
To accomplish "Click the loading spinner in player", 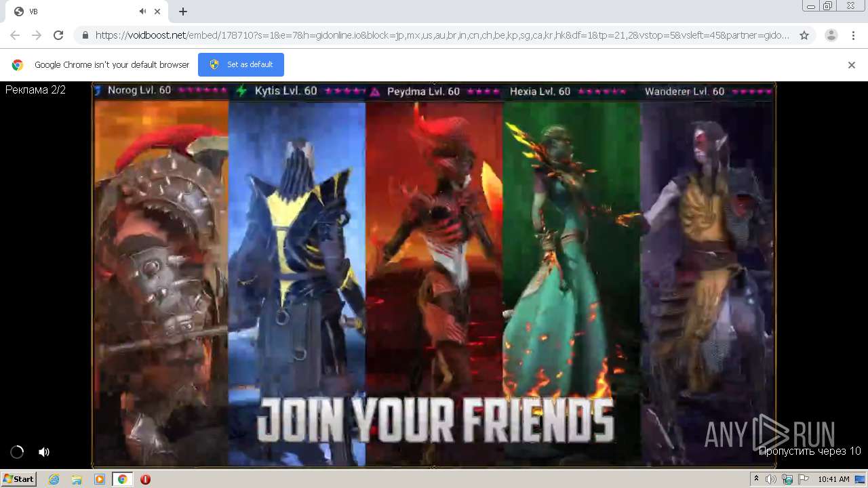I will (17, 452).
